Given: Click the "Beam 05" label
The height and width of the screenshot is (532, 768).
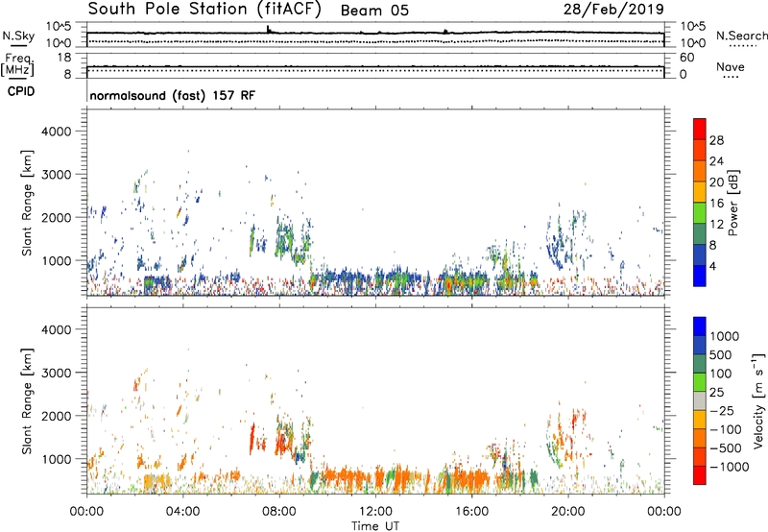Looking at the screenshot, I should click(x=374, y=11).
